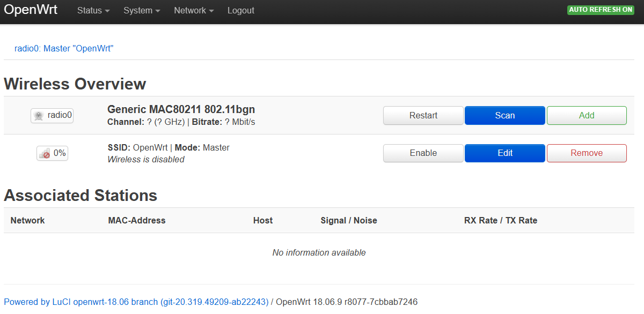Open the Powered by LuCI link

136,302
